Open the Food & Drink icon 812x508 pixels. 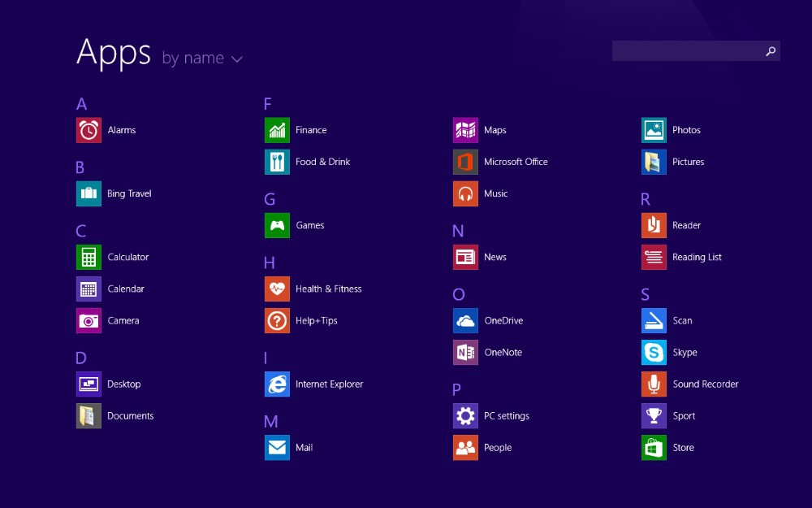[277, 162]
